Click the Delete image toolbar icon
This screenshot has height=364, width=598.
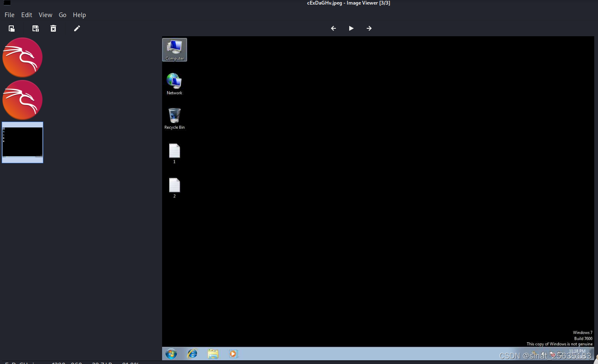53,28
